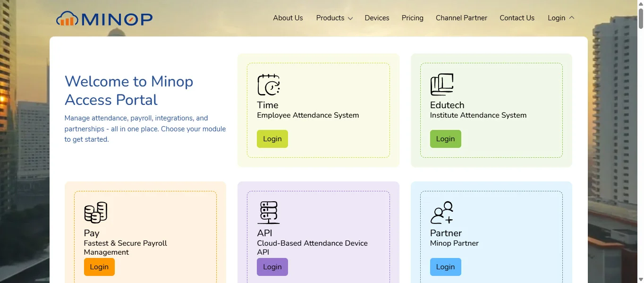Click the blue Partner Login button
The width and height of the screenshot is (644, 283).
click(x=445, y=267)
